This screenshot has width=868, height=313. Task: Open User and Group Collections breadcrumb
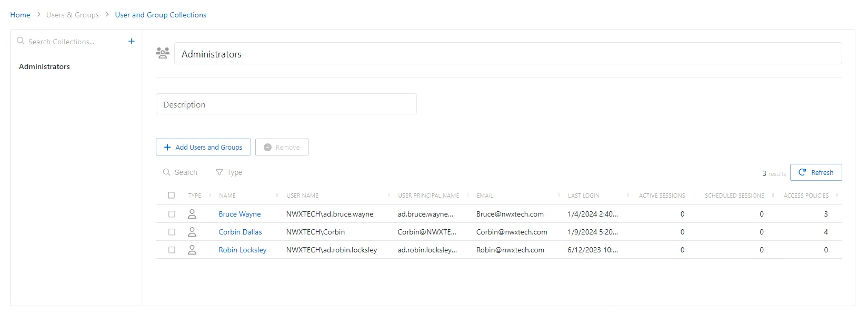click(x=161, y=15)
